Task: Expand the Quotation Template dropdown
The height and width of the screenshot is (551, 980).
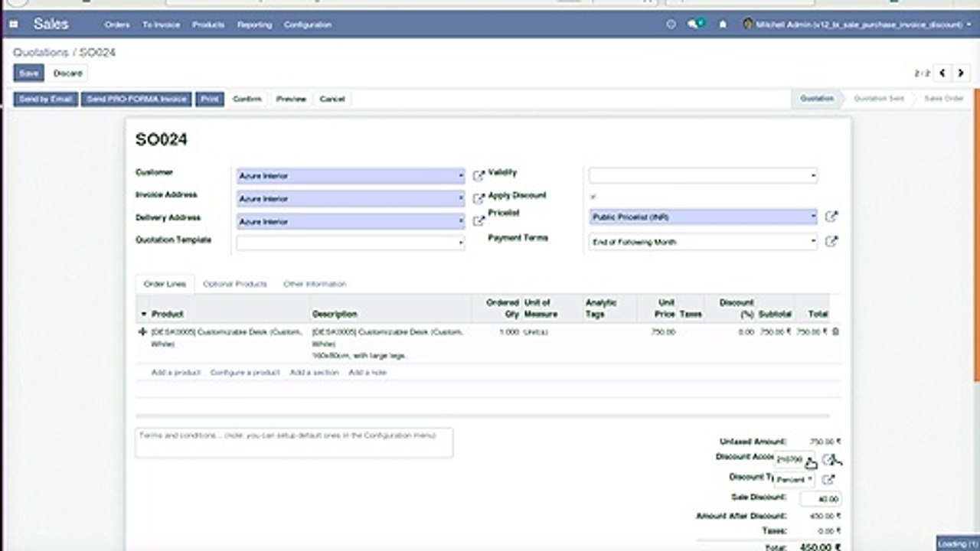Action: coord(461,243)
